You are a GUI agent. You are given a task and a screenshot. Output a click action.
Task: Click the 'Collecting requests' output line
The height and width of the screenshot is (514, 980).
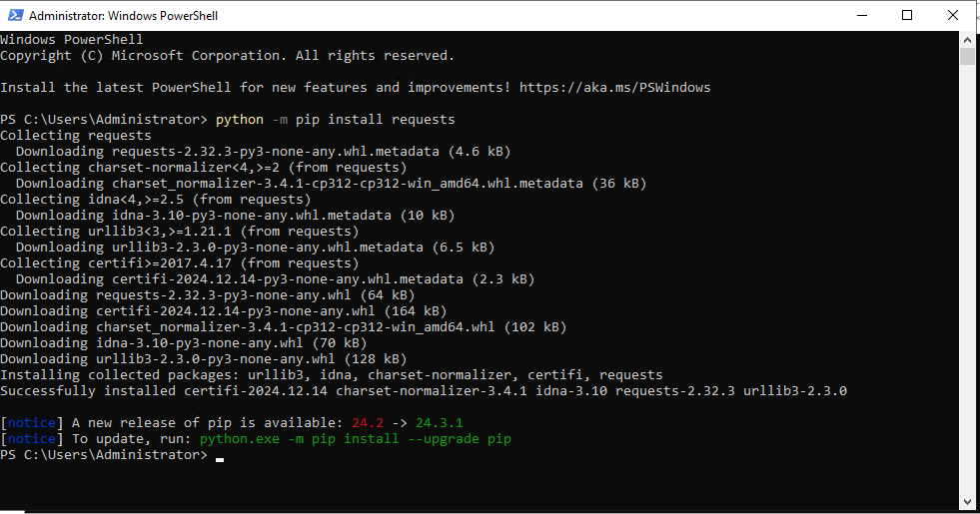point(76,136)
